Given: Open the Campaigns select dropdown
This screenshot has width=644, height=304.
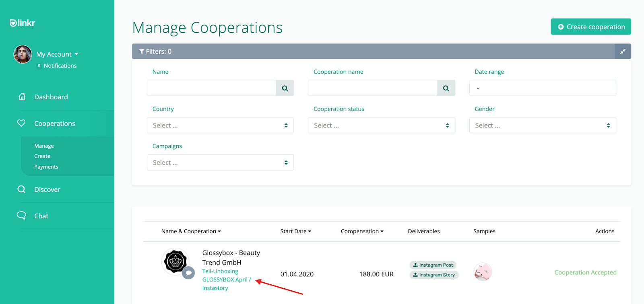Looking at the screenshot, I should click(220, 162).
